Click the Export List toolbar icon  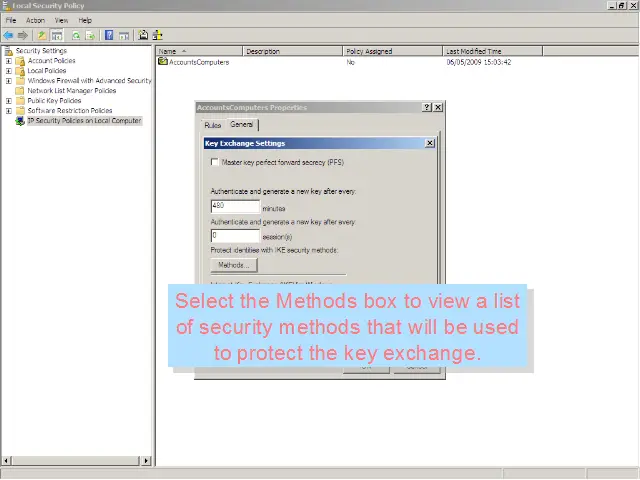(x=90, y=35)
